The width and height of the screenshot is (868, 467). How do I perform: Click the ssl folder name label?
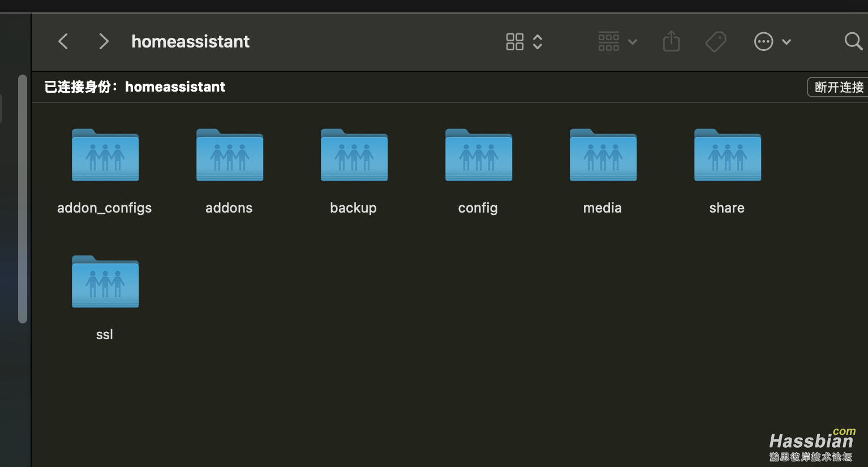105,335
